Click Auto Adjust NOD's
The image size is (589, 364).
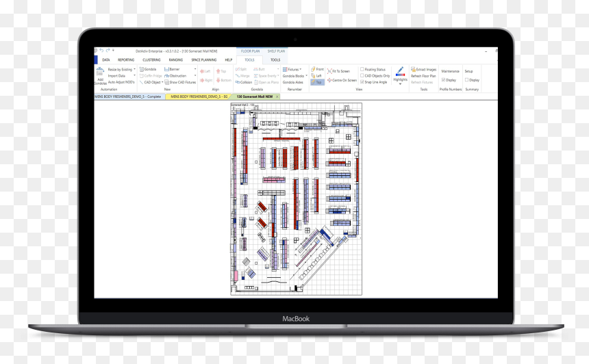tap(121, 82)
